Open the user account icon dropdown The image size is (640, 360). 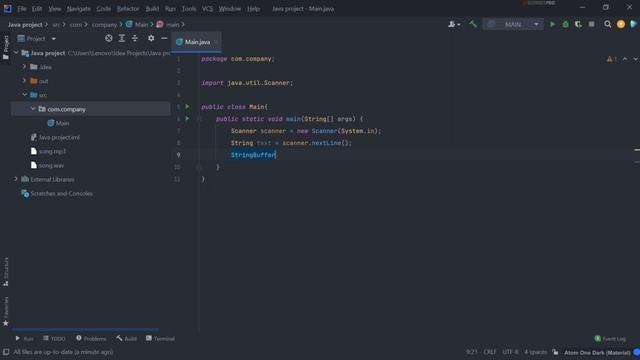pos(454,24)
